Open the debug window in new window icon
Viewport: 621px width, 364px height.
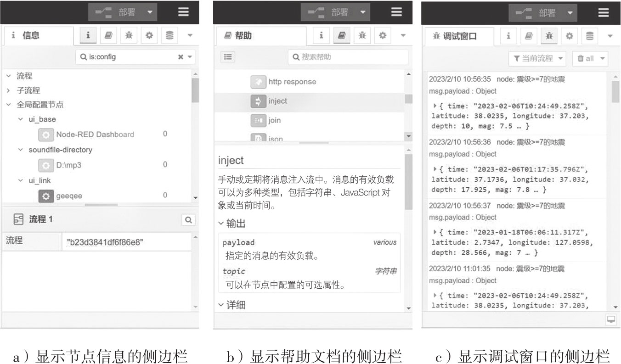[x=611, y=320]
